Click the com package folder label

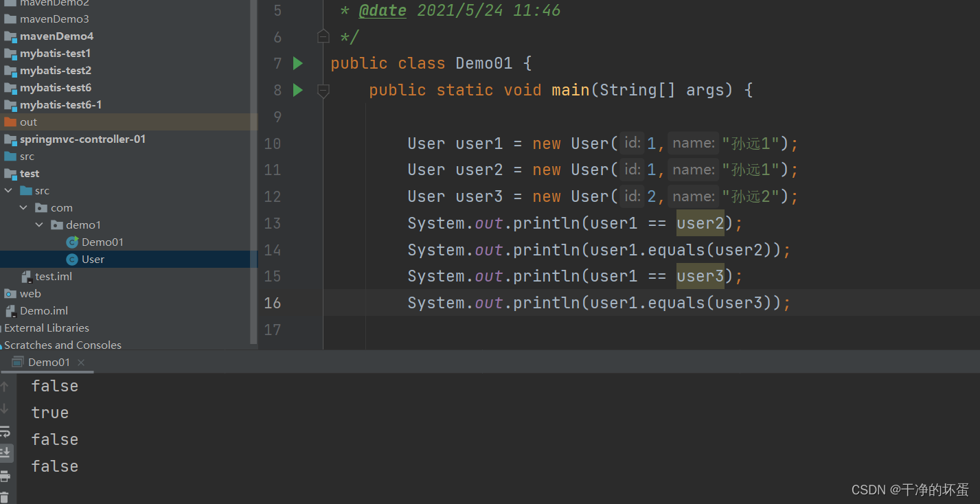pos(62,208)
